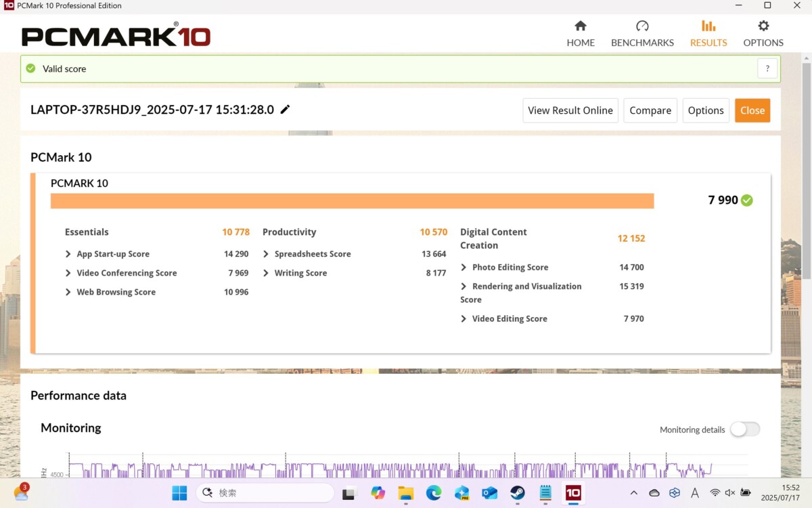Click the pencil icon to rename result
This screenshot has height=508, width=812.
(x=285, y=110)
